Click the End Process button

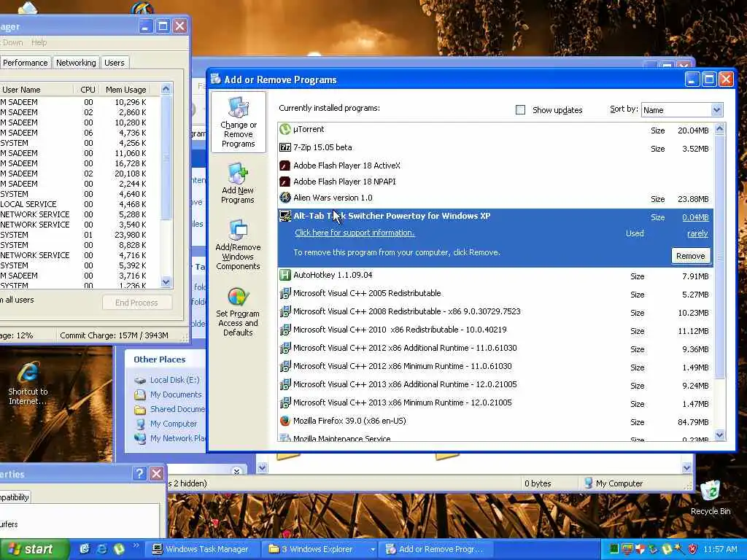click(x=136, y=303)
